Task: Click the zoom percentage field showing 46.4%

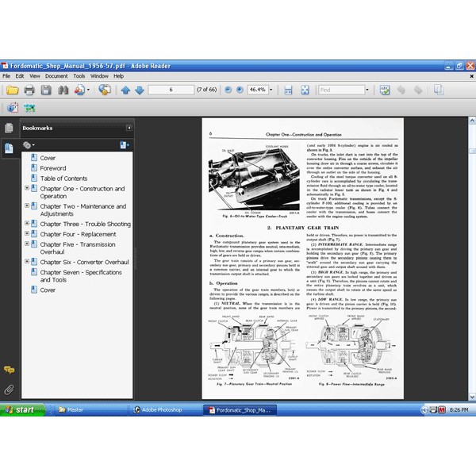Action: tap(258, 90)
